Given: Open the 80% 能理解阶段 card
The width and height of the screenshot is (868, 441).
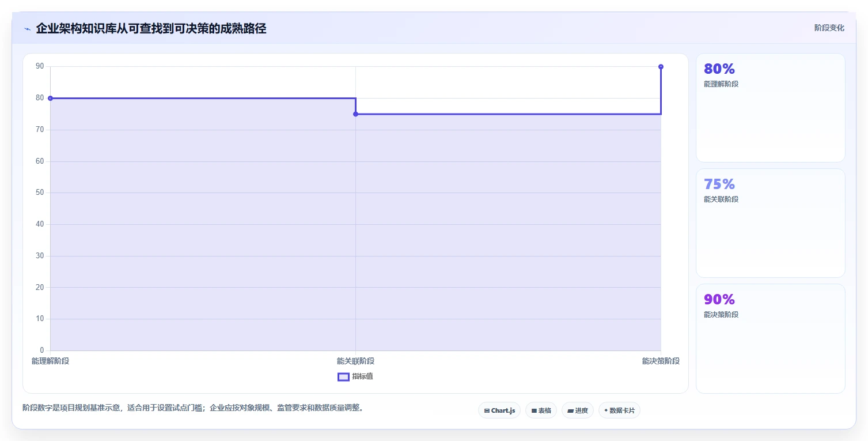Looking at the screenshot, I should [771, 108].
